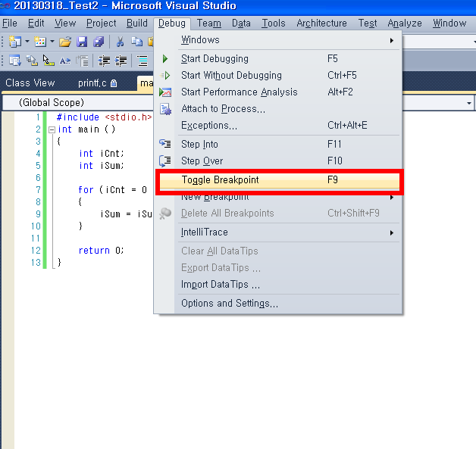Select Start Performance Analysis
This screenshot has height=449, width=476.
[279, 92]
